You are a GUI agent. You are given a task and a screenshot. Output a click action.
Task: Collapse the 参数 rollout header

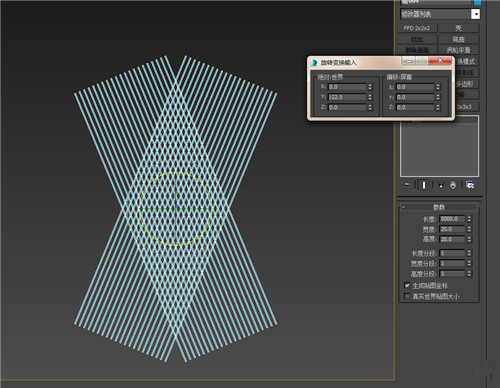point(439,207)
